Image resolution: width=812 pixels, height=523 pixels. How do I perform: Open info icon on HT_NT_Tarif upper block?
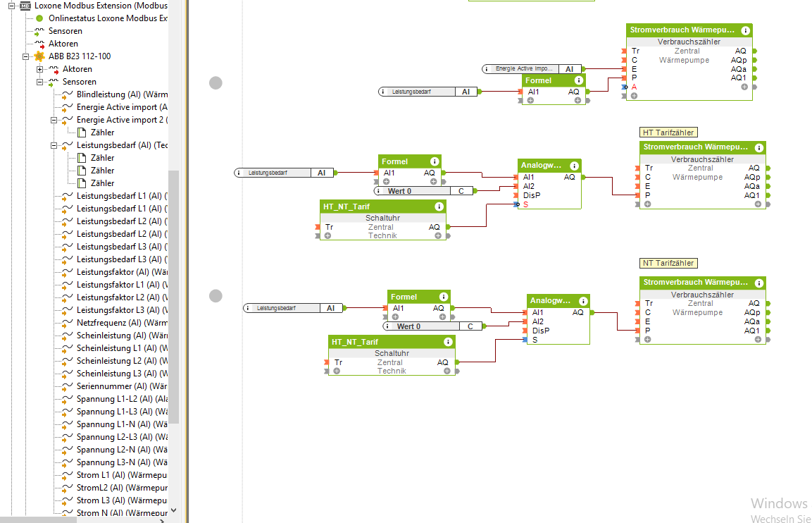pyautogui.click(x=439, y=207)
